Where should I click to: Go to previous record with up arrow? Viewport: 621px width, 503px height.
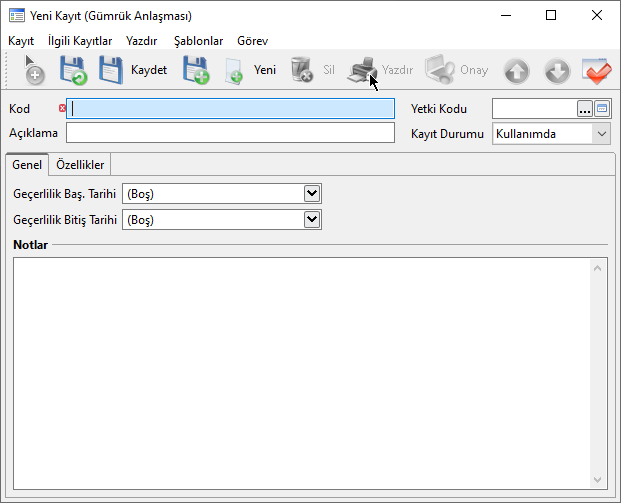516,71
